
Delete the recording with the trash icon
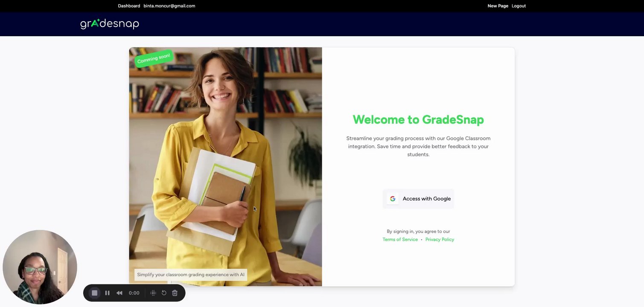(x=175, y=293)
